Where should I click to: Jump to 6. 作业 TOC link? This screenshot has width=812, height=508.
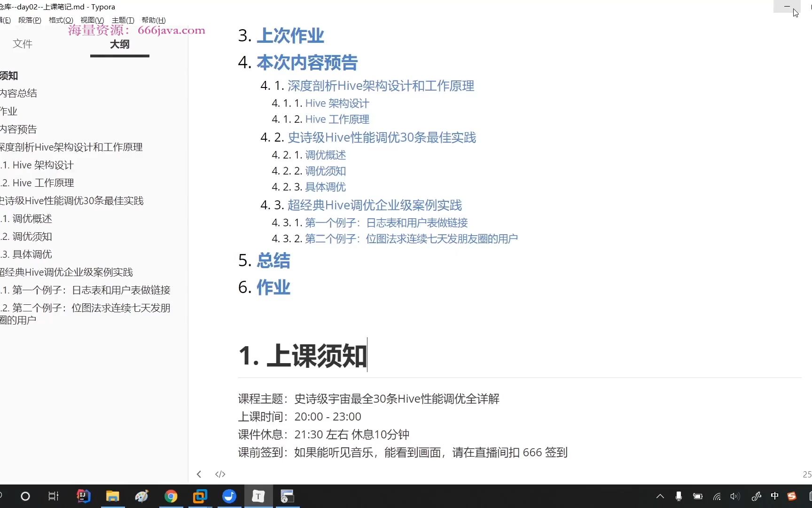(x=273, y=287)
